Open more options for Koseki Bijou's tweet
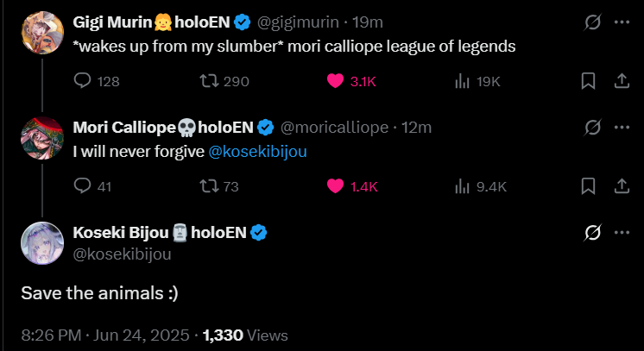The image size is (644, 351). coord(621,232)
